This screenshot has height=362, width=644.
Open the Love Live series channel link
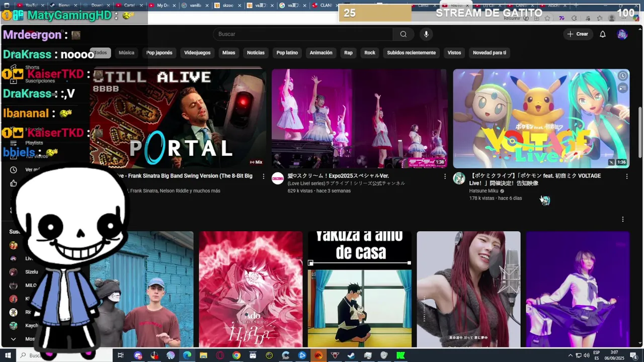coord(346,184)
